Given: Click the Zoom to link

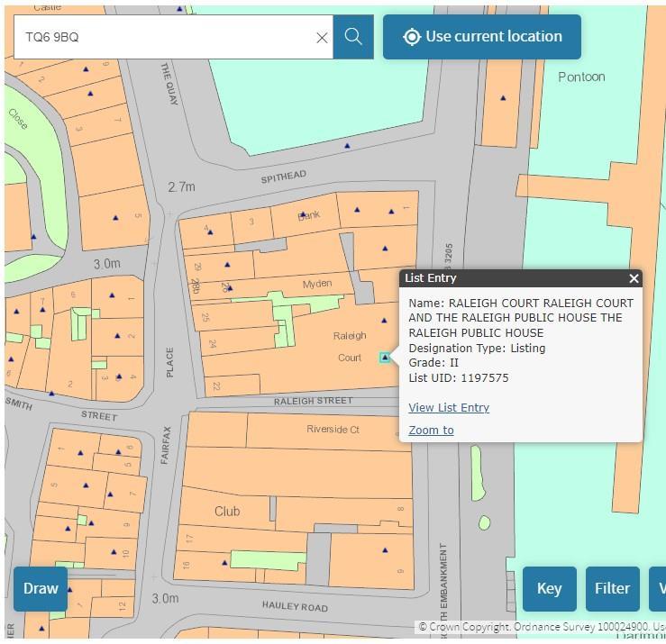Looking at the screenshot, I should pyautogui.click(x=431, y=430).
